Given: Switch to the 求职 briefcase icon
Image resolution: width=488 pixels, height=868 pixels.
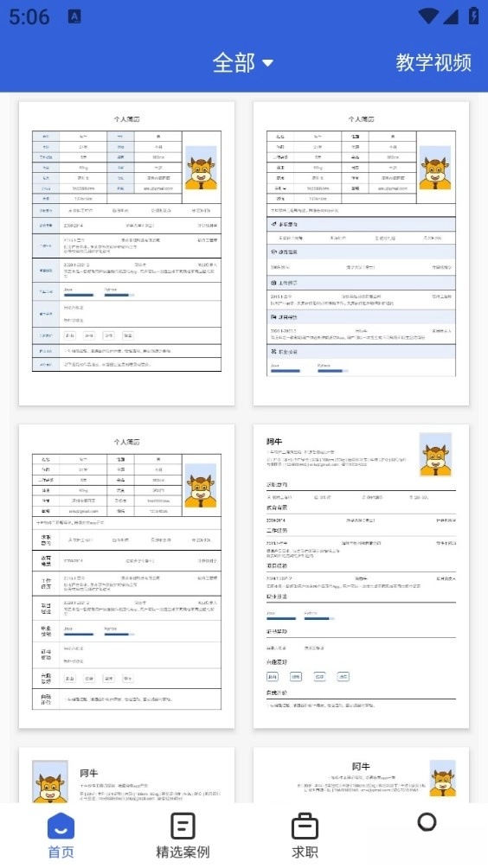Looking at the screenshot, I should point(305,826).
